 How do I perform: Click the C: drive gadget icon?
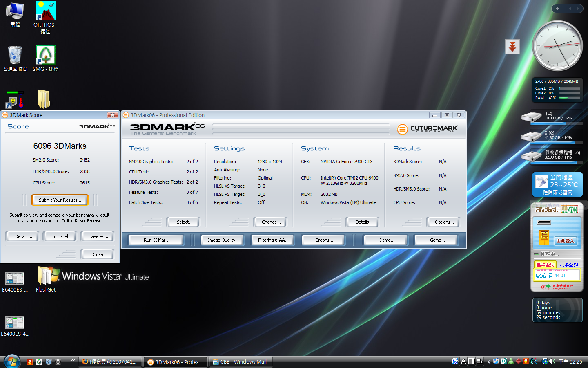click(x=531, y=117)
